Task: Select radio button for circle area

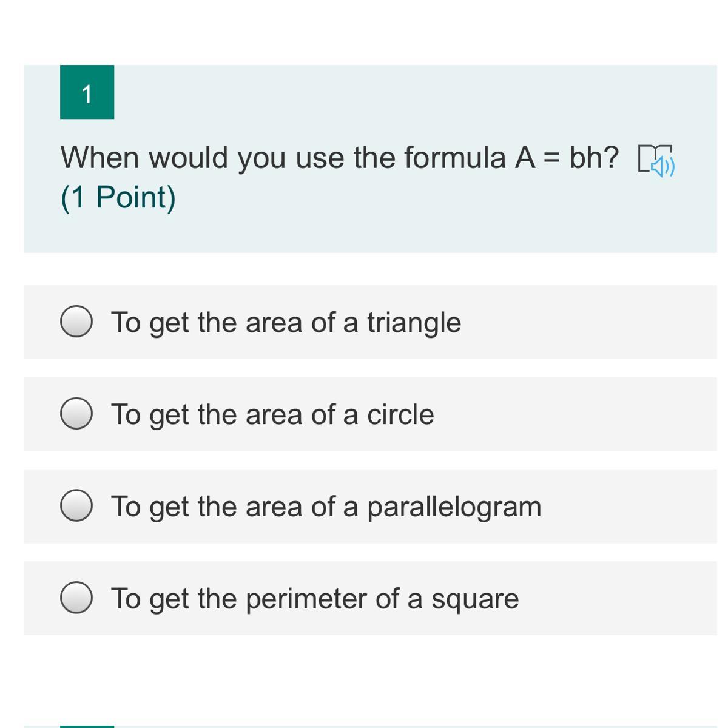Action: pos(76,414)
